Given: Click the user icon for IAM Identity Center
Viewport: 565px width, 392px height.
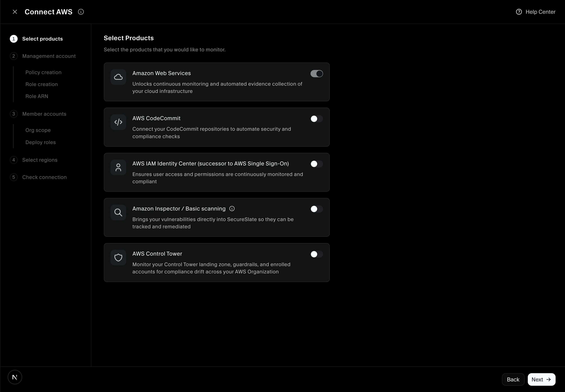Looking at the screenshot, I should 118,167.
